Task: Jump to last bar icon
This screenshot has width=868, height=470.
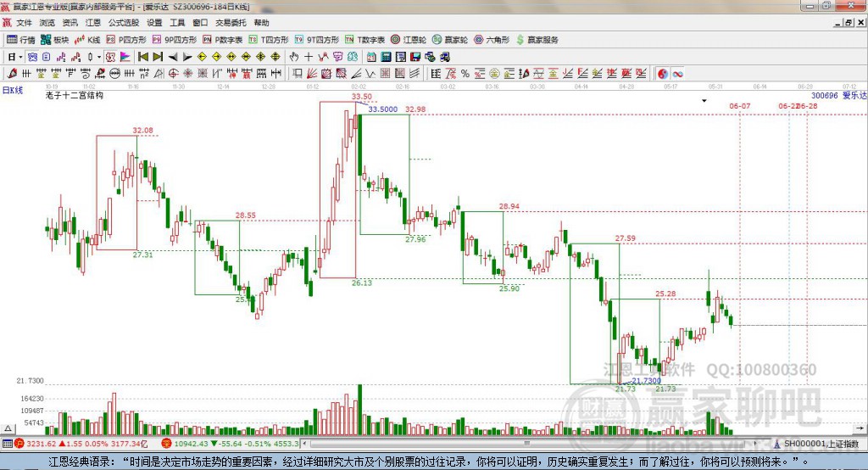Action: (158, 57)
